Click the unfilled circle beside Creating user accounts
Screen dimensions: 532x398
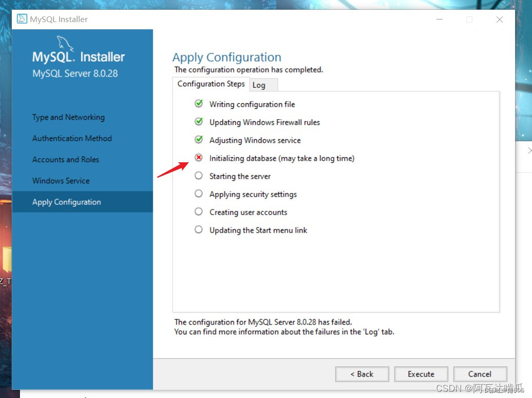(199, 212)
